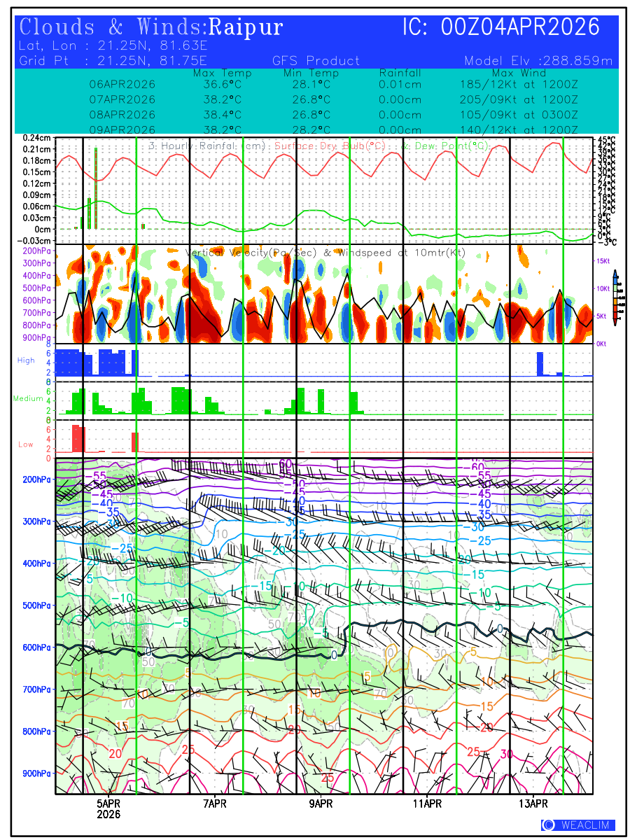The width and height of the screenshot is (630, 840).
Task: Select the 06APR2026 forecast row date
Action: tap(122, 84)
